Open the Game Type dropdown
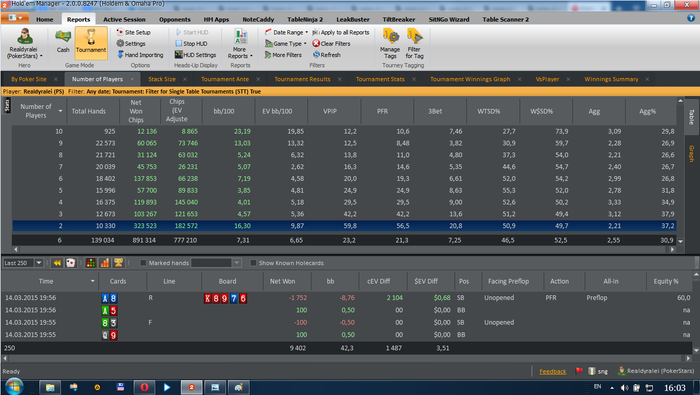Image resolution: width=700 pixels, height=395 pixels. [x=286, y=43]
